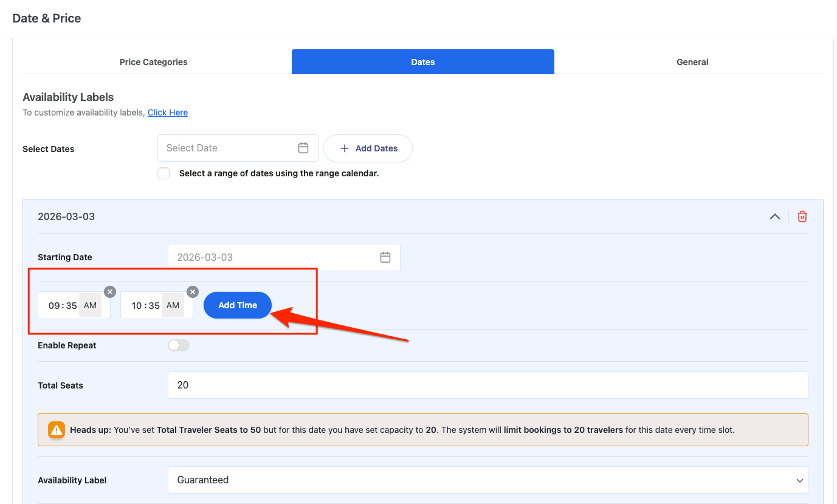Toggle AM/PM on the 09:35 time slot
837x504 pixels.
tap(90, 305)
